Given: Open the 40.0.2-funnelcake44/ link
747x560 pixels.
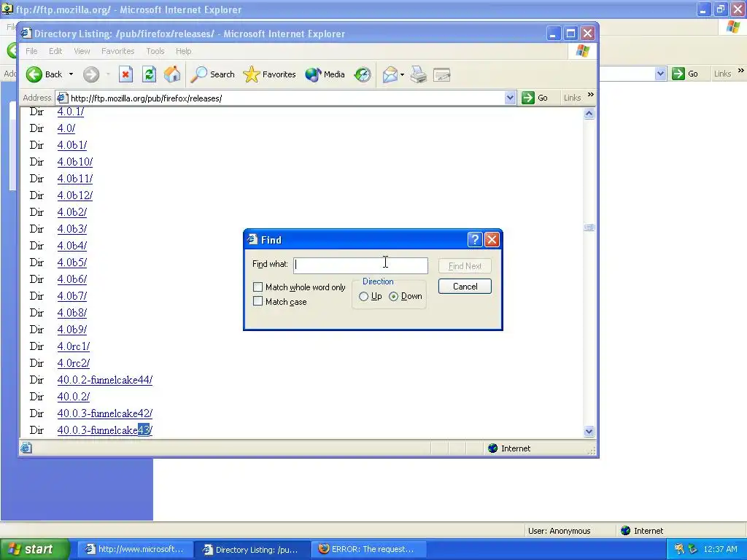Looking at the screenshot, I should pyautogui.click(x=105, y=380).
